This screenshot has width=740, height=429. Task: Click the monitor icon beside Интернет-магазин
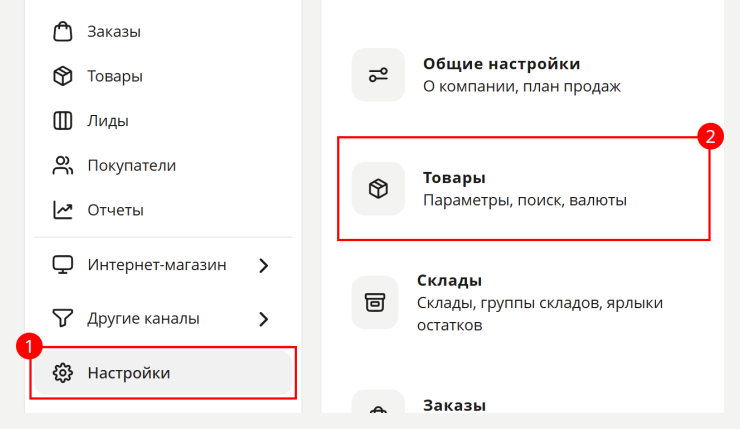[x=62, y=265]
